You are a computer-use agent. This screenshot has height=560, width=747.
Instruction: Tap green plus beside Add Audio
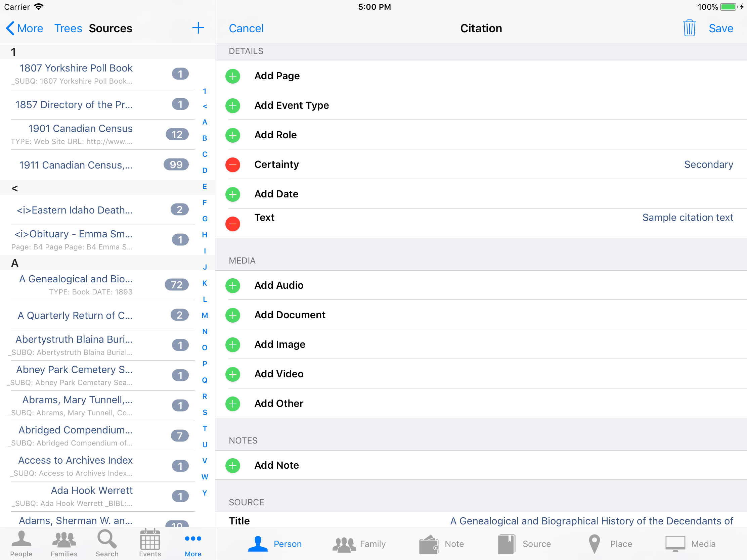pos(233,286)
